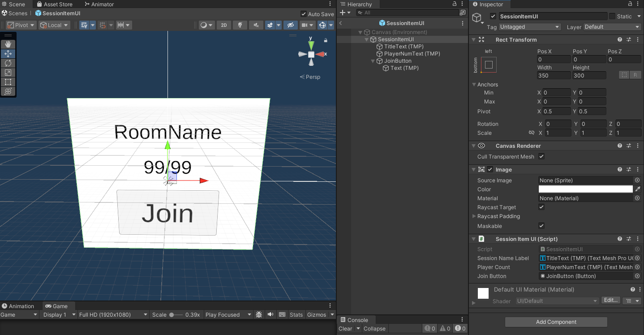
Task: Open Image component presets icon
Action: (629, 170)
